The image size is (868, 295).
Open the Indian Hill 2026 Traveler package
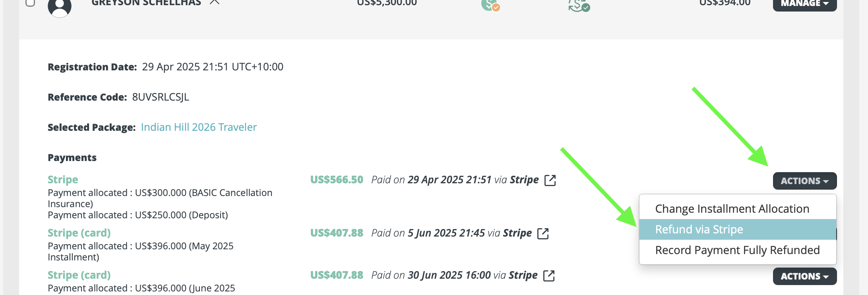pos(199,127)
